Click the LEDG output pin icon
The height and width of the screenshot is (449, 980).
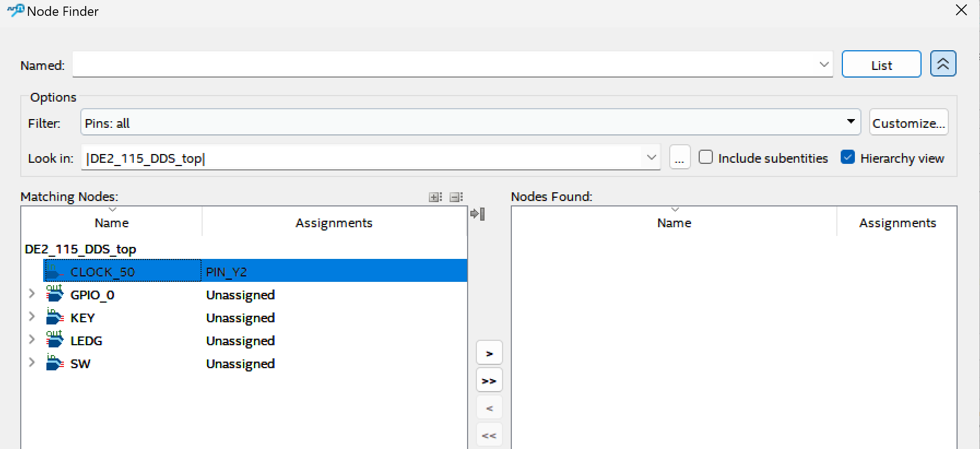tap(55, 340)
